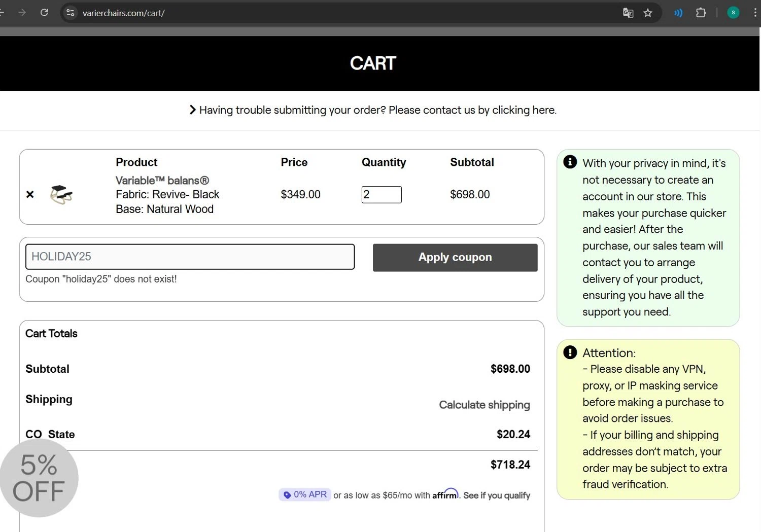Open the browser extensions puzzle icon
The image size is (761, 532).
click(x=701, y=13)
